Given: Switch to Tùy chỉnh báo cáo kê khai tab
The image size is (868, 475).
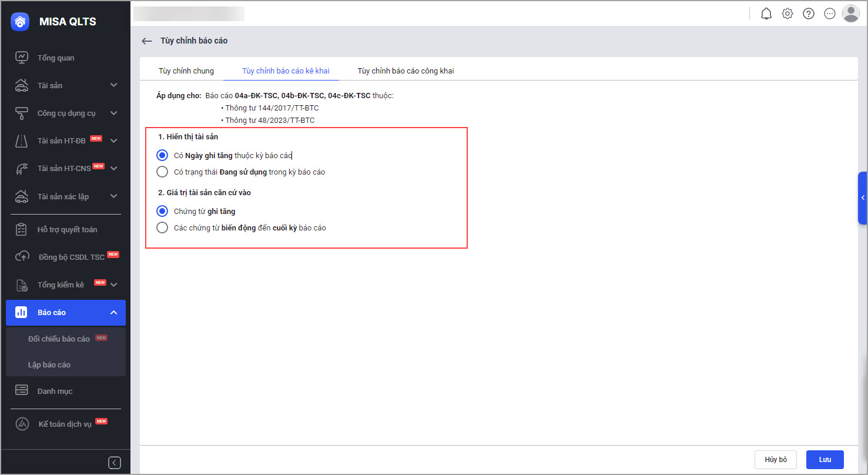Looking at the screenshot, I should (x=286, y=71).
